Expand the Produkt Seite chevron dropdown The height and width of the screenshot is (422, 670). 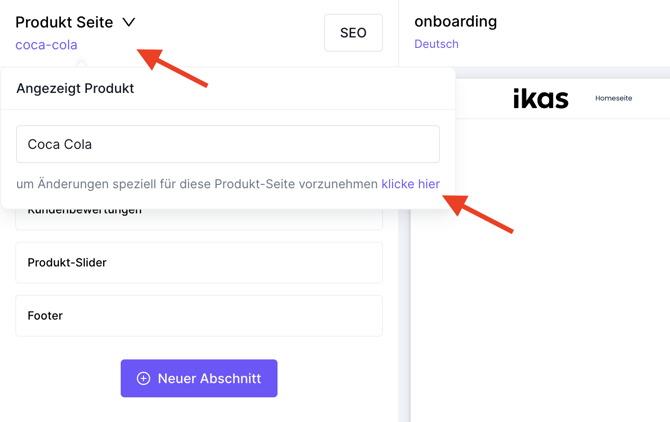[129, 22]
